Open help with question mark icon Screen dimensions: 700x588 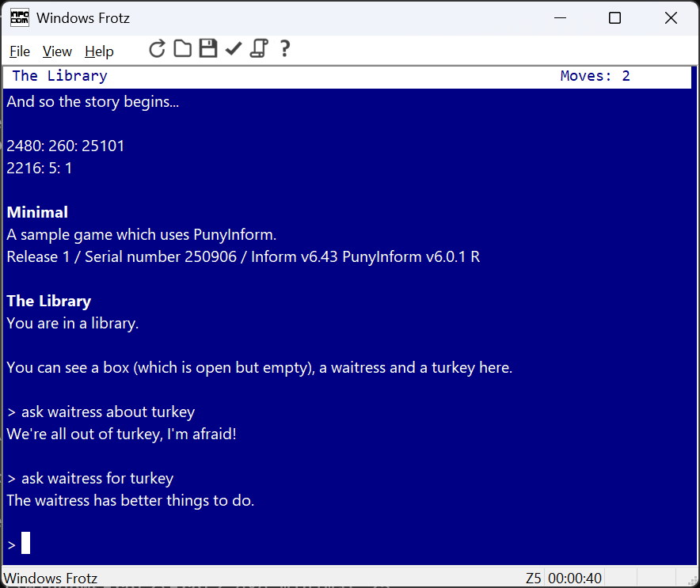[x=285, y=50]
